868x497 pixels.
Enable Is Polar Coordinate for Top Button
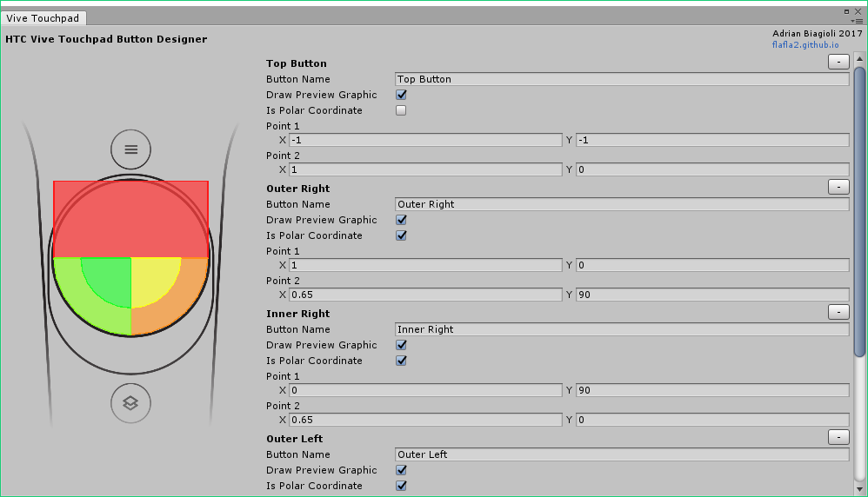pyautogui.click(x=401, y=110)
